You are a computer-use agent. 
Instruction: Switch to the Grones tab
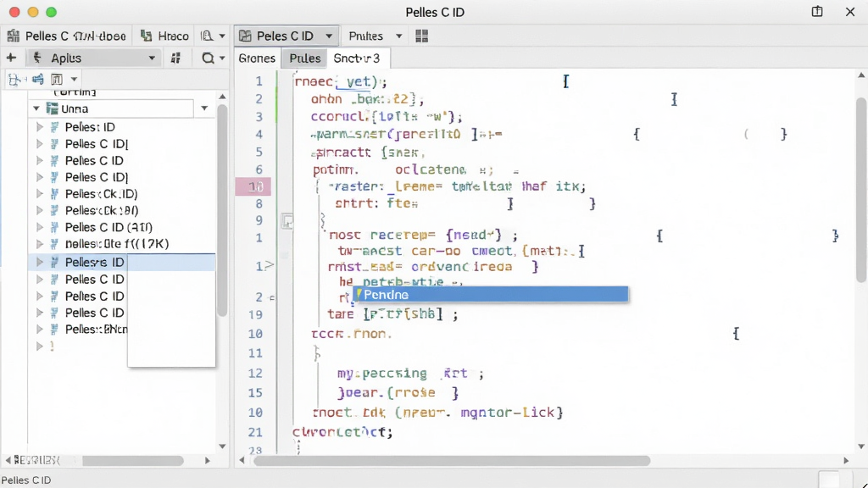point(257,58)
